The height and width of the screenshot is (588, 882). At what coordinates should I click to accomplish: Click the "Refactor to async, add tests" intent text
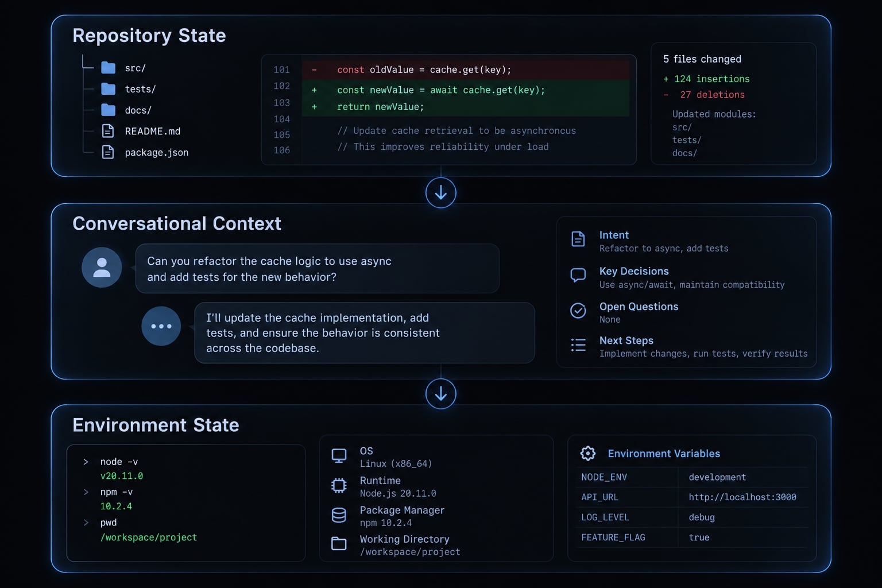[x=664, y=249]
